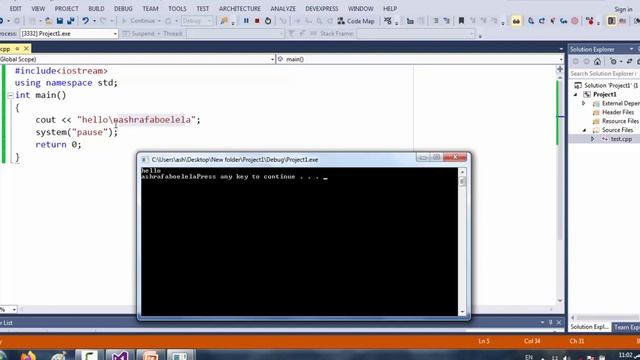Click the comment selection toolbar icon
This screenshot has height=360, width=640.
click(447, 21)
